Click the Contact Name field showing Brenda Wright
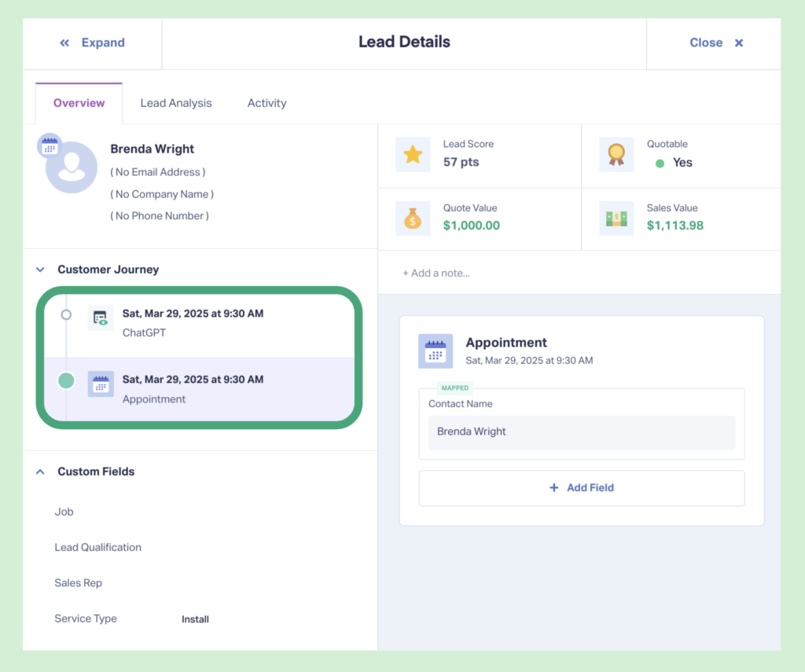 pos(581,431)
